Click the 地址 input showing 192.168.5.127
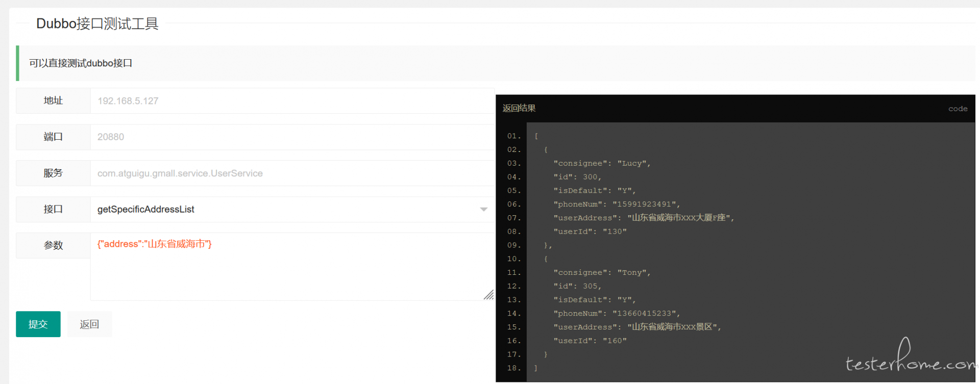 point(292,101)
